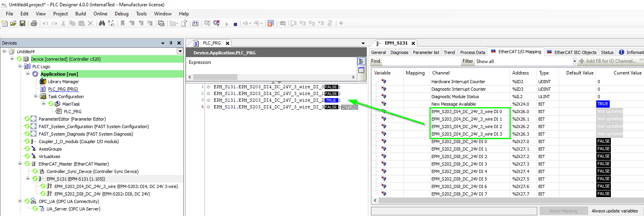Click the Open project toolbar icon

click(x=13, y=24)
